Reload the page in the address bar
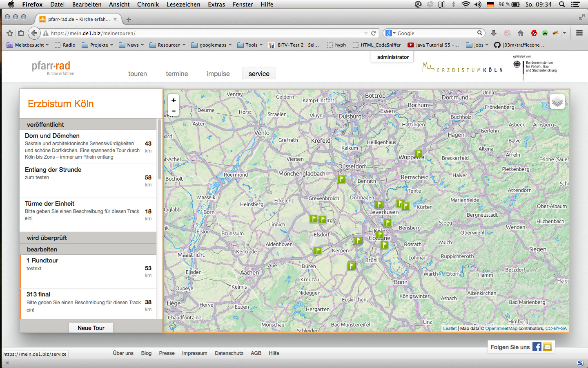Viewport: 588px width, 368px height. (x=373, y=33)
